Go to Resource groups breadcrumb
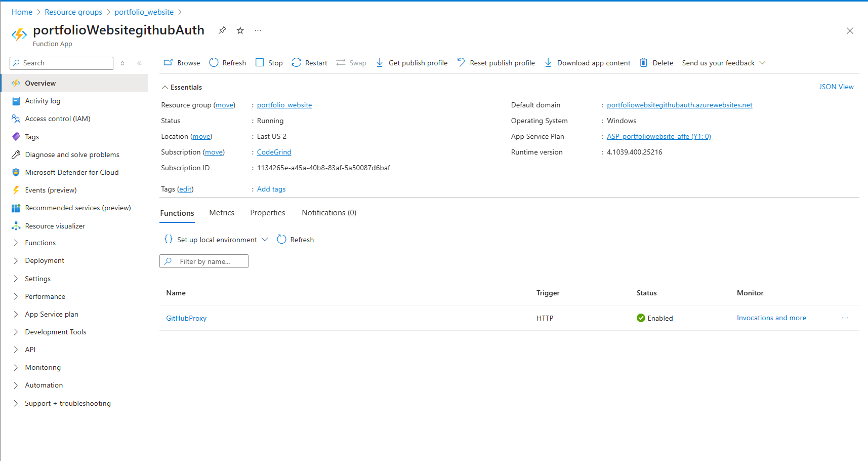Viewport: 868px width, 461px height. tap(73, 12)
